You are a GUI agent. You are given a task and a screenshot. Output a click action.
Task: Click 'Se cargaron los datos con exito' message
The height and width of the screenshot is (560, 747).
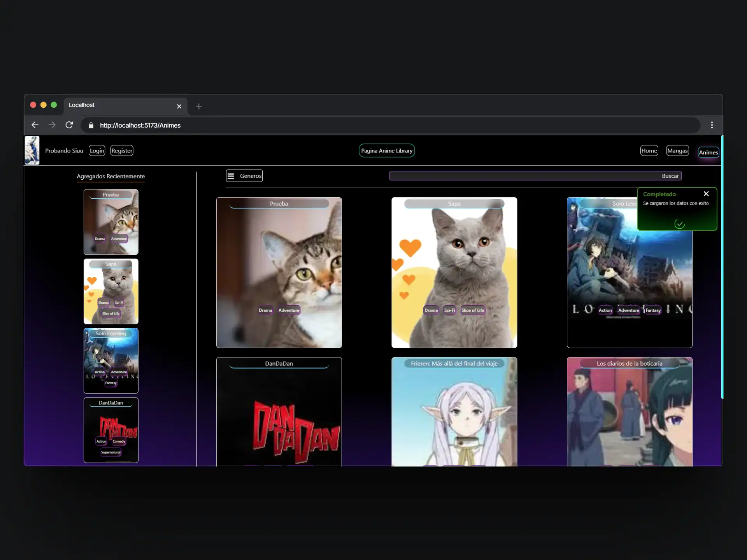tap(676, 203)
